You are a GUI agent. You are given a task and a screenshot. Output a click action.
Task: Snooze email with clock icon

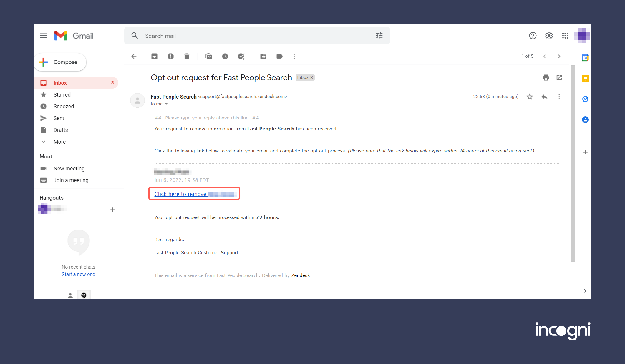225,56
